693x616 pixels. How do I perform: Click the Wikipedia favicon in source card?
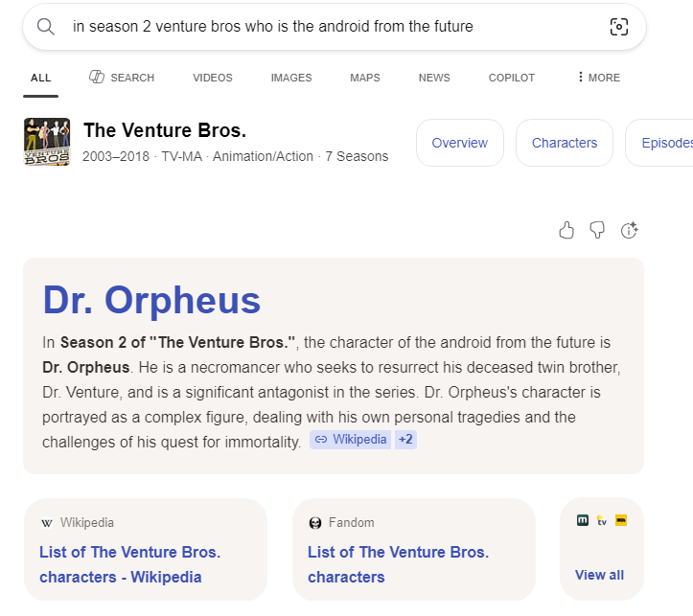47,523
